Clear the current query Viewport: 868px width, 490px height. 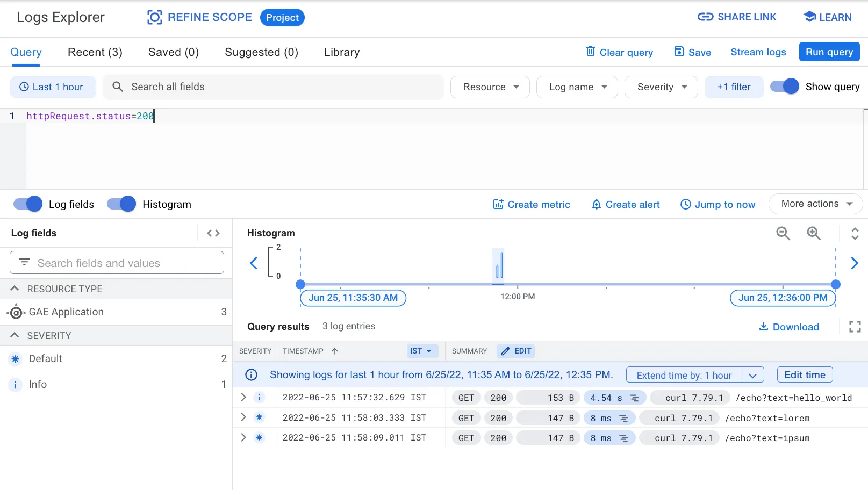tap(619, 52)
